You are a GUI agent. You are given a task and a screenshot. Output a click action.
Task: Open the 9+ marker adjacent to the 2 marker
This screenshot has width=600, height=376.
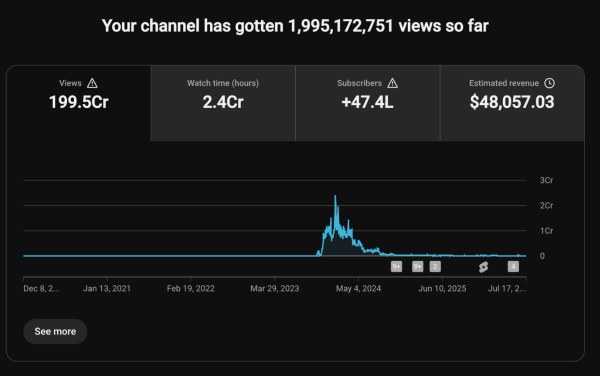[417, 267]
